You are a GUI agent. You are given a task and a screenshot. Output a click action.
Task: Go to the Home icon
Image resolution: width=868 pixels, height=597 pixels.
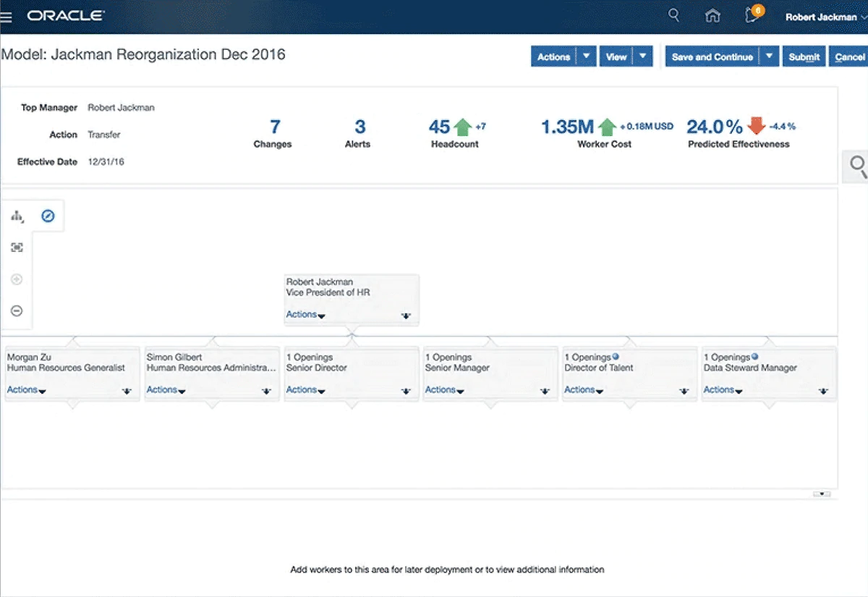coord(712,16)
